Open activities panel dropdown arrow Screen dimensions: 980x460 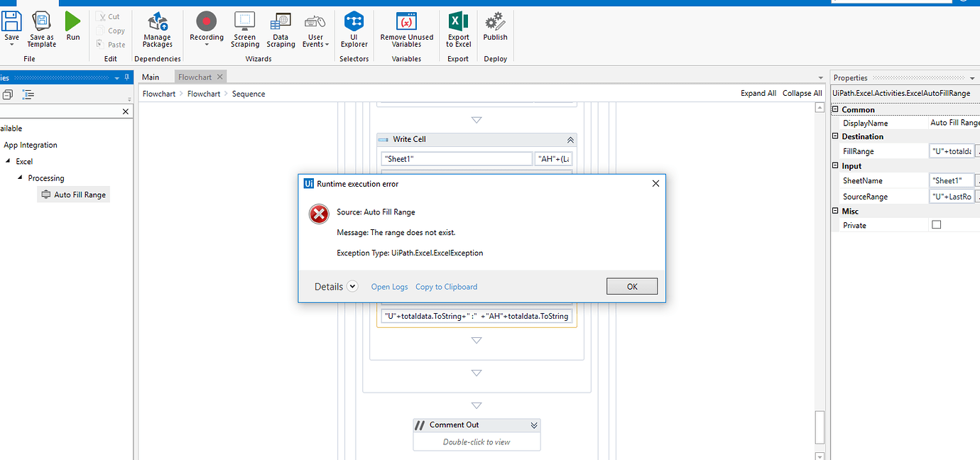118,78
